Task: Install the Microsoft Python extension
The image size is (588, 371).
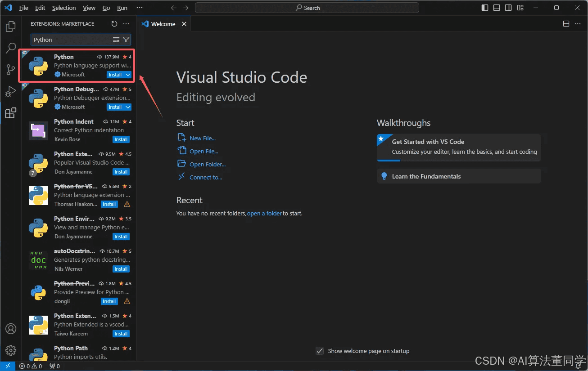Action: [115, 75]
